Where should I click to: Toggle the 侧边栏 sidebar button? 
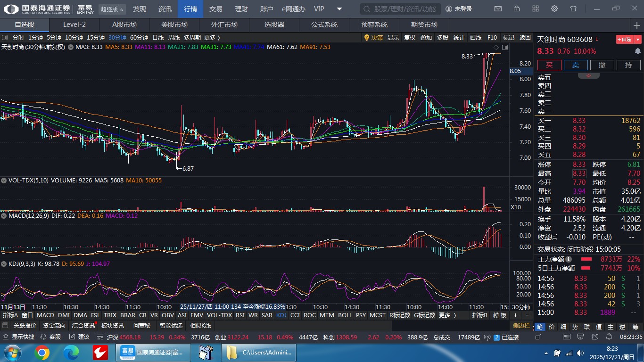pyautogui.click(x=522, y=326)
